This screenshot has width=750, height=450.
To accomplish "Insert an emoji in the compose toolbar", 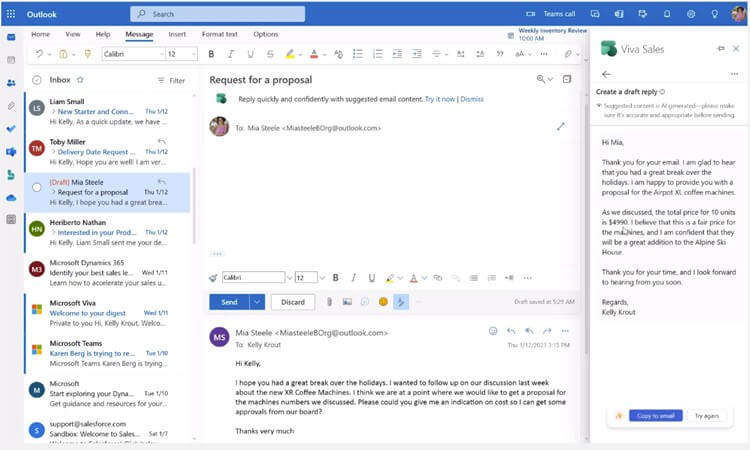I will click(x=383, y=302).
